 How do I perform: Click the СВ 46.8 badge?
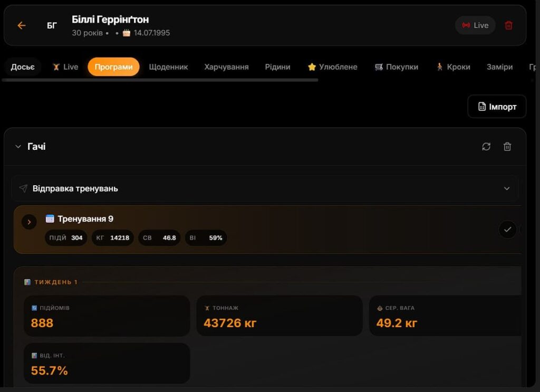159,238
